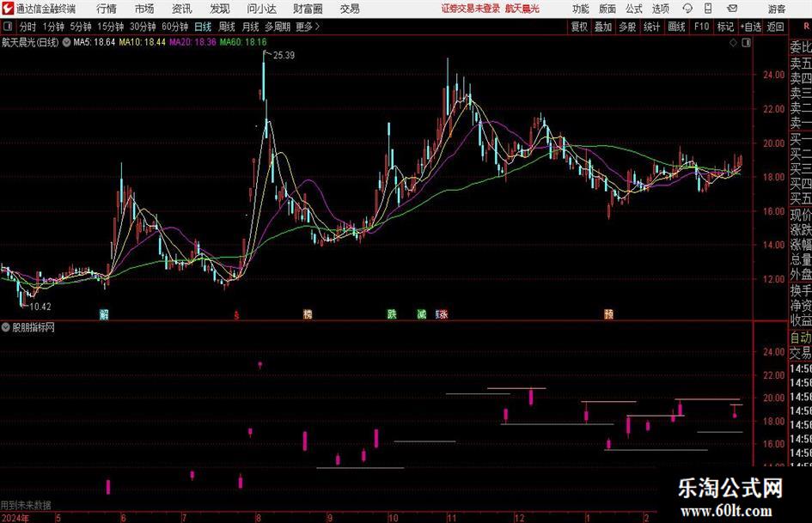Click the customer service headset icon
Image resolution: width=812 pixels, height=523 pixels.
pos(687,9)
